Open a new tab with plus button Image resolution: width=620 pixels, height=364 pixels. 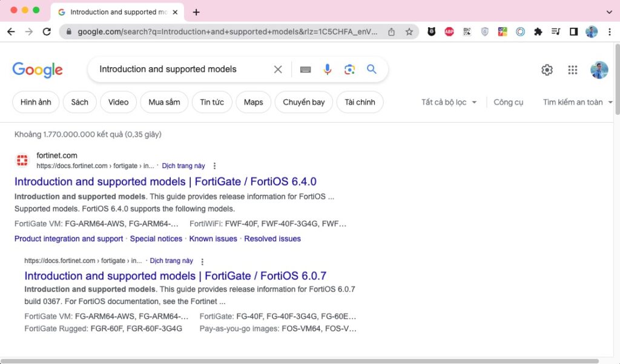[x=196, y=12]
